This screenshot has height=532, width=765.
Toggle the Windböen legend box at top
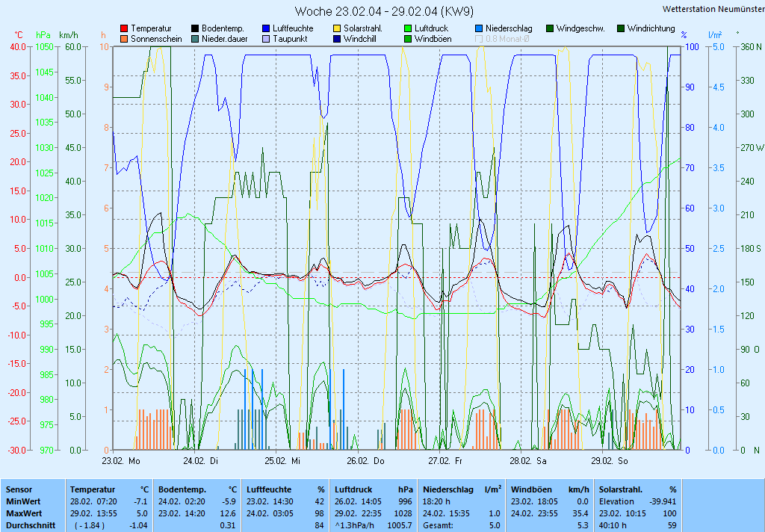408,39
